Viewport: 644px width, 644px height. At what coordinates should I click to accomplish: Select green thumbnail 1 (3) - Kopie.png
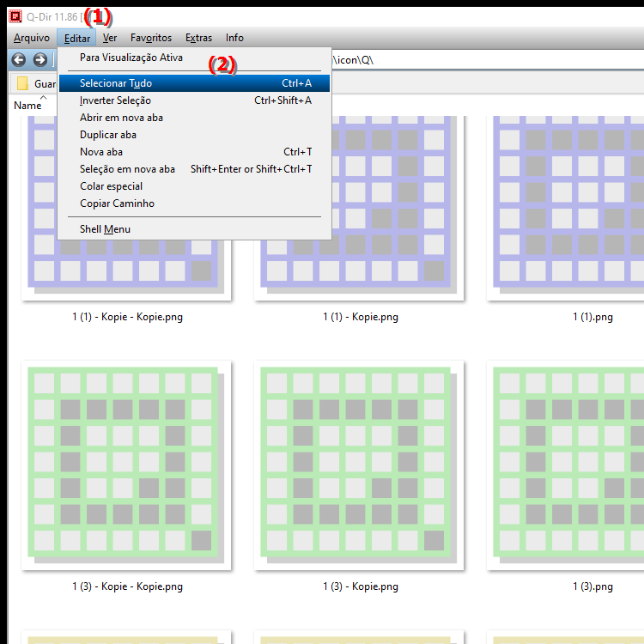point(359,465)
